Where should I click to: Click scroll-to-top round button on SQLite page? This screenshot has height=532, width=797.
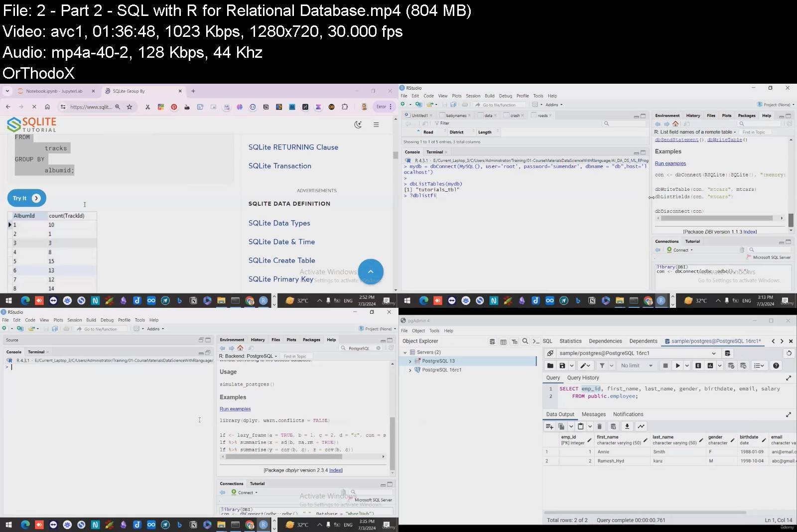(371, 272)
